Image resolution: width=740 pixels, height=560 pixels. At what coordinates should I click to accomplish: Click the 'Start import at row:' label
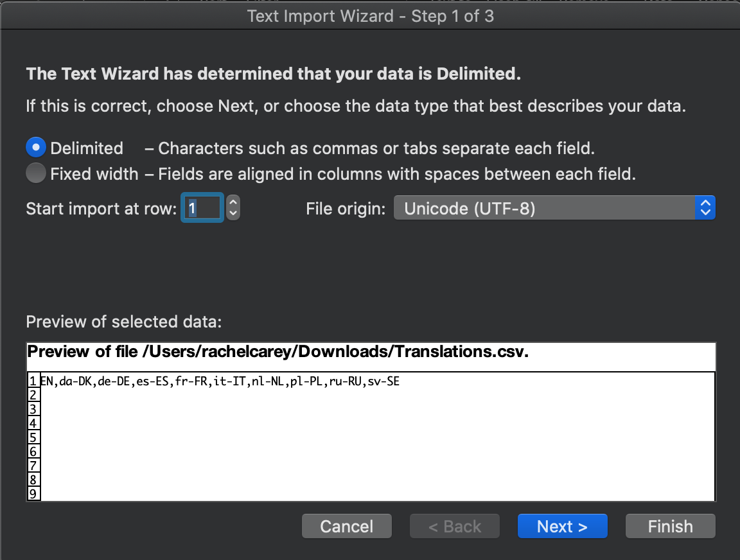pyautogui.click(x=101, y=209)
